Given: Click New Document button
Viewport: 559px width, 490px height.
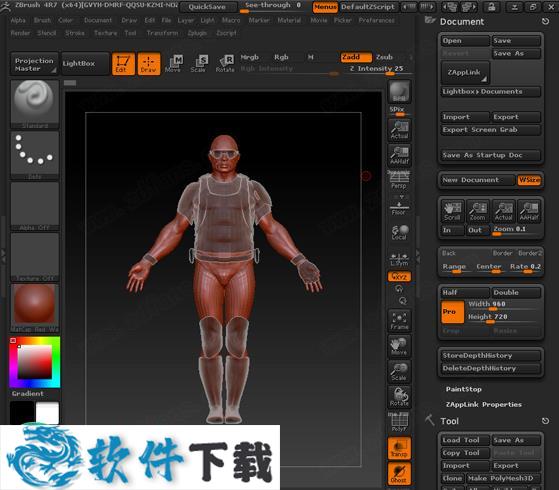Looking at the screenshot, I should click(478, 180).
